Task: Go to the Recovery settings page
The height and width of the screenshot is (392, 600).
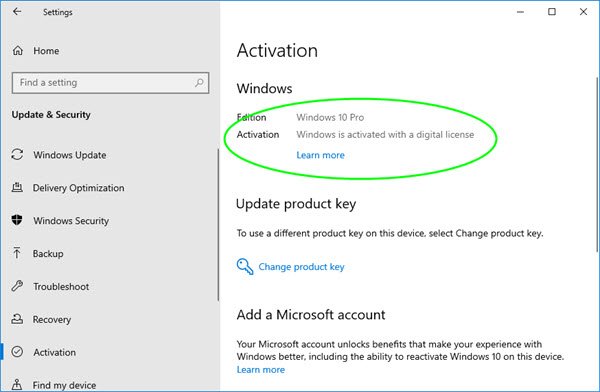Action: click(x=52, y=319)
